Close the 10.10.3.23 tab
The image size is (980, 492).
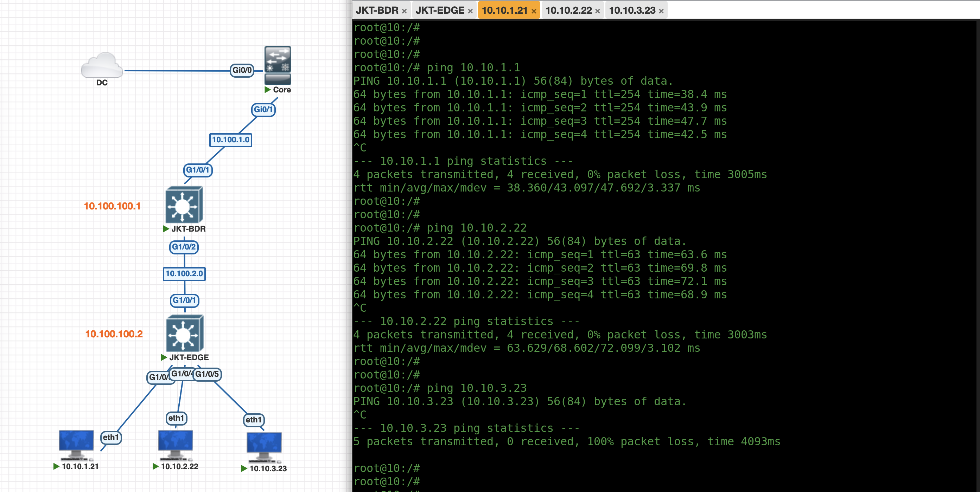pyautogui.click(x=661, y=11)
